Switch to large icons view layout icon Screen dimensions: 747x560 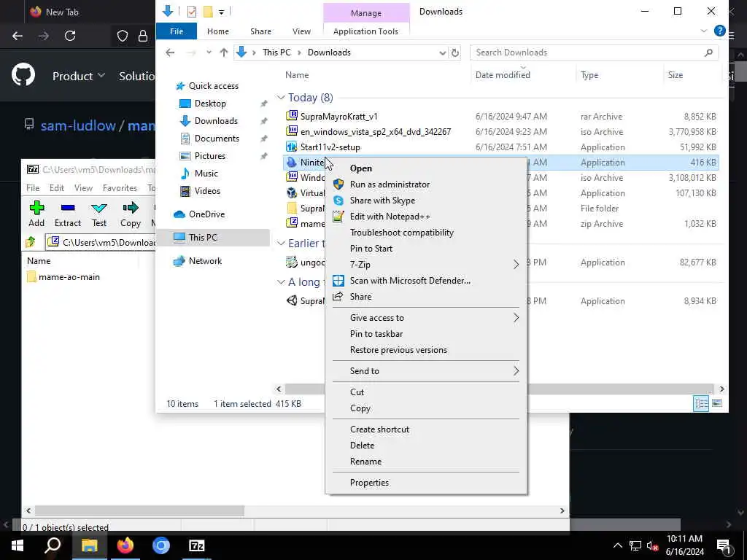coord(717,404)
